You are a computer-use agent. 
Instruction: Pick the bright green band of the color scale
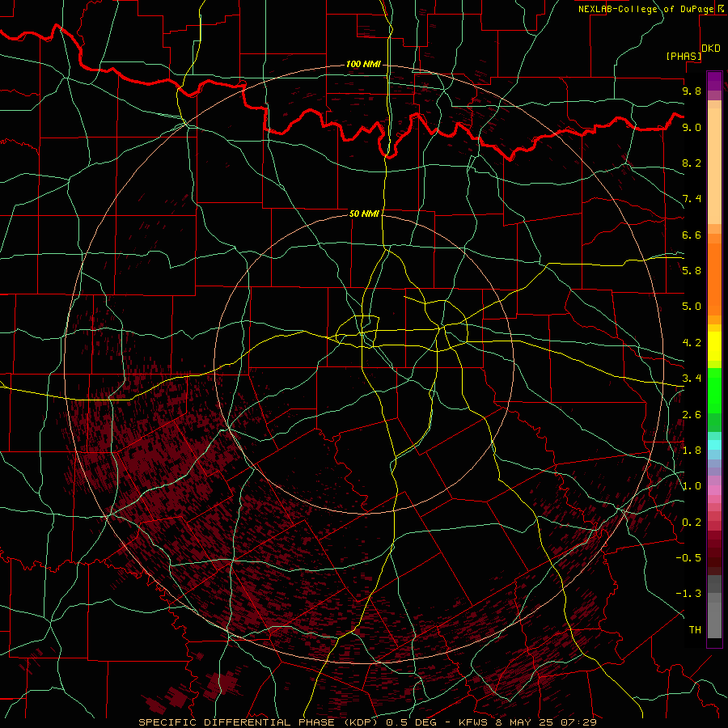tap(714, 391)
